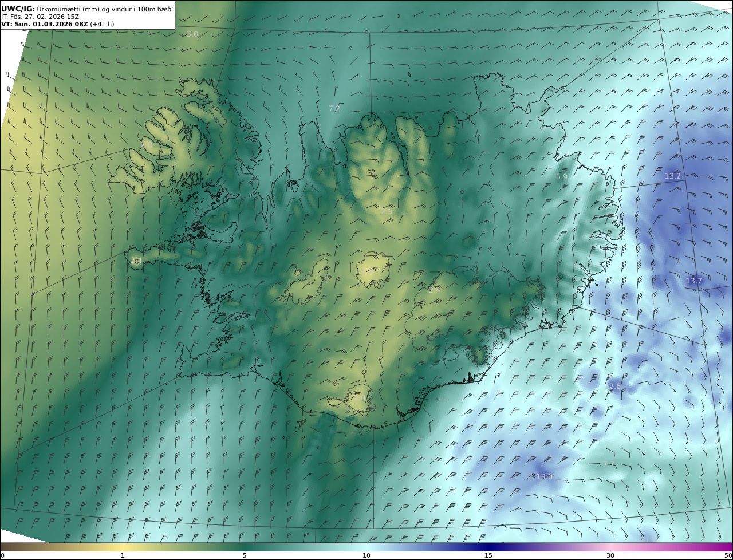Viewport: 733px width, 560px height.
Task: Click the colorbar tick label 15
Action: tap(488, 555)
